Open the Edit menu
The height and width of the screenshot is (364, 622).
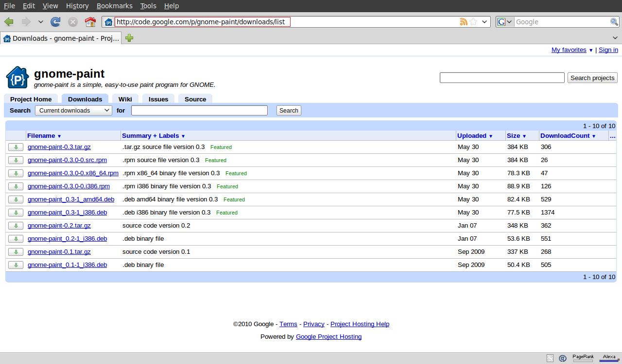pos(29,6)
